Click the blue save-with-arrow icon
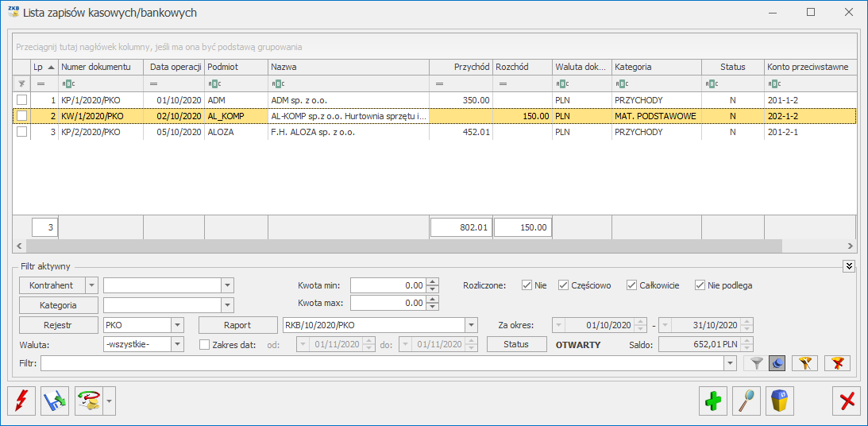Image resolution: width=868 pixels, height=426 pixels. (x=55, y=401)
